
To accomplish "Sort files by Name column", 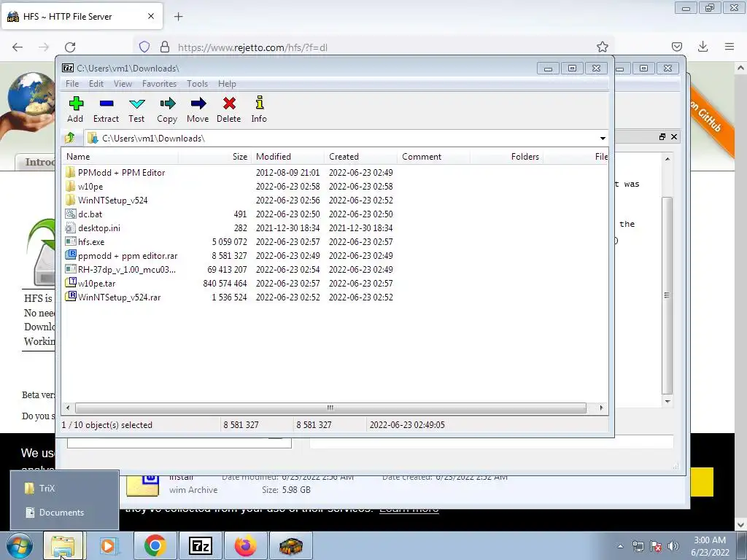I will point(120,157).
